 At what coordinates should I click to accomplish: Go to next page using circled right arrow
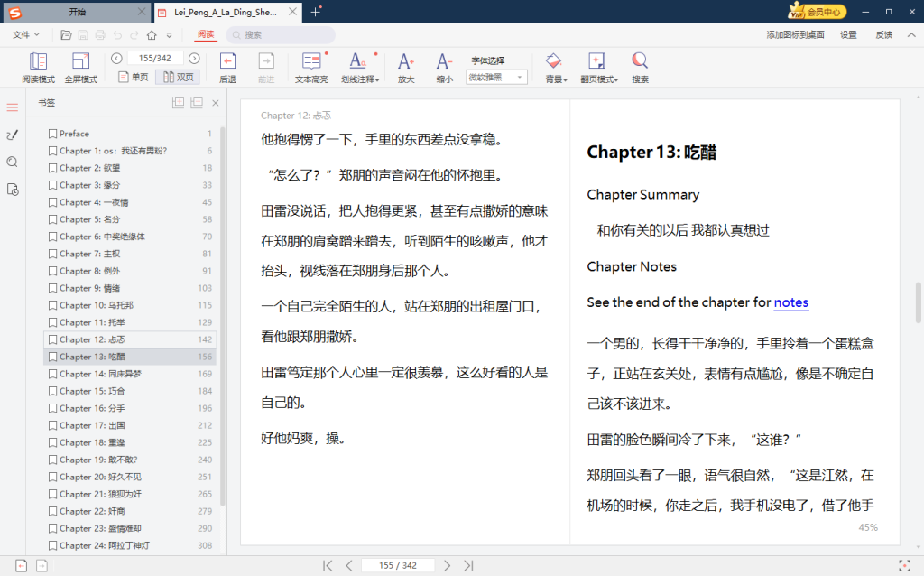194,58
